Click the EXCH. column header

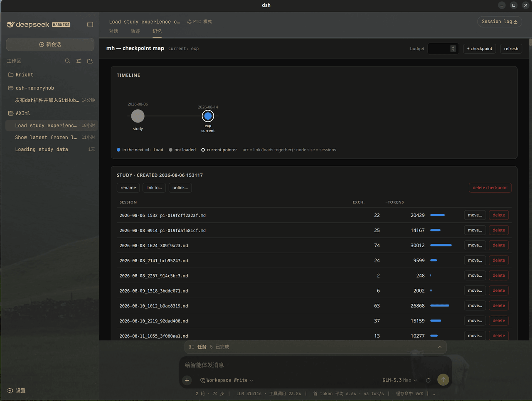point(359,202)
